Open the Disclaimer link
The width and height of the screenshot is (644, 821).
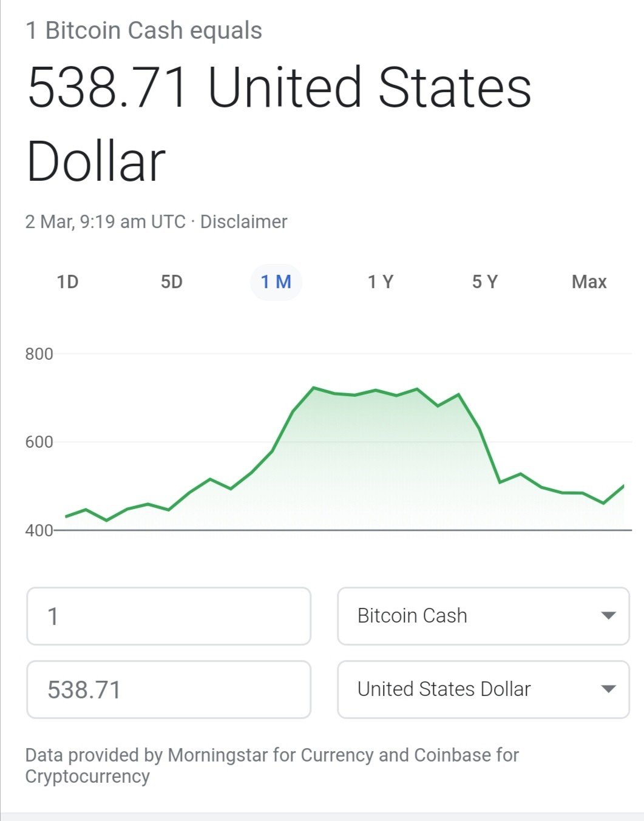243,222
